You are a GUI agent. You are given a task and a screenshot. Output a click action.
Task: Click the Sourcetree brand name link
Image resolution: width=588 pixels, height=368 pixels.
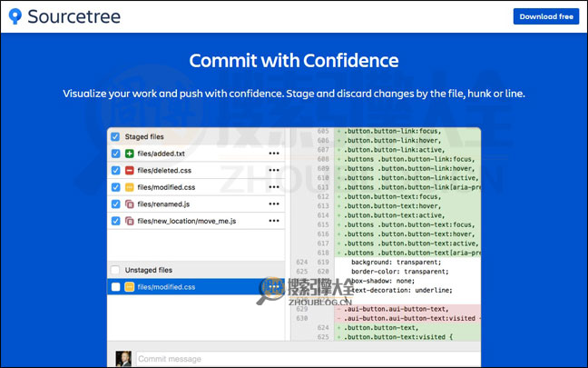point(73,16)
